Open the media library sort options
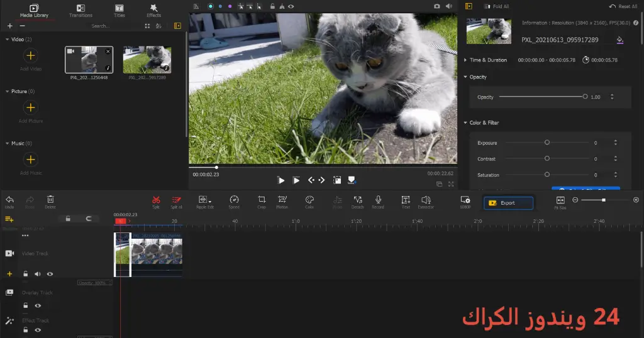 (x=158, y=26)
